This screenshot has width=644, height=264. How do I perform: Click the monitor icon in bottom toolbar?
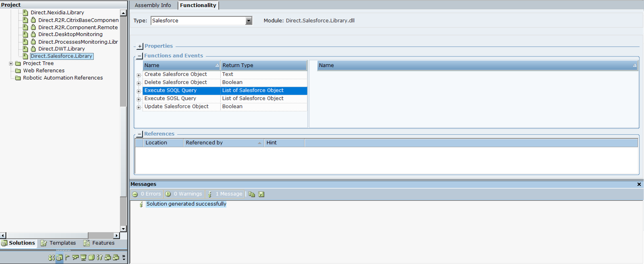coord(83,257)
